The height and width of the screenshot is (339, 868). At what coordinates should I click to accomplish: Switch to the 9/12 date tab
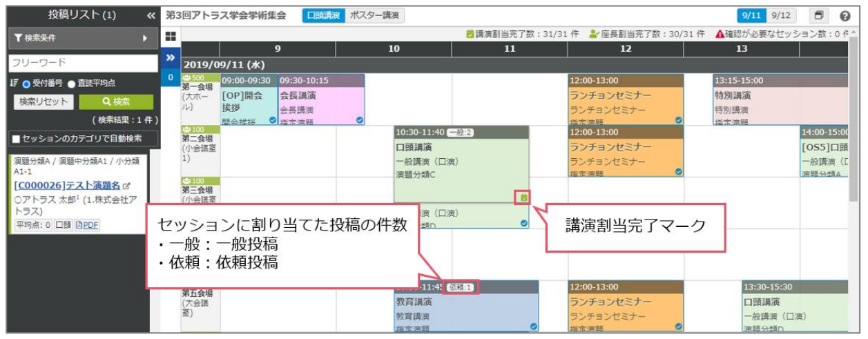tap(782, 15)
